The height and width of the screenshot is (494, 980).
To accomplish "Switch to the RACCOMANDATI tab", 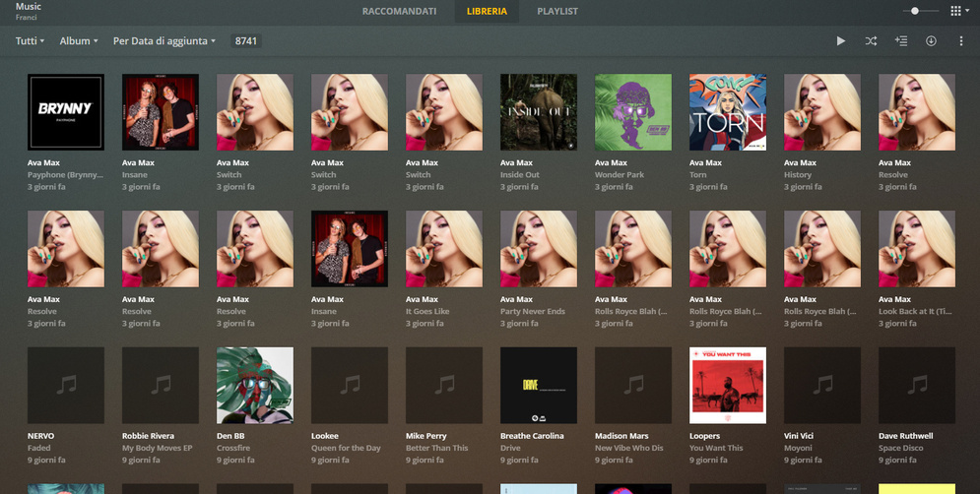I will point(399,11).
